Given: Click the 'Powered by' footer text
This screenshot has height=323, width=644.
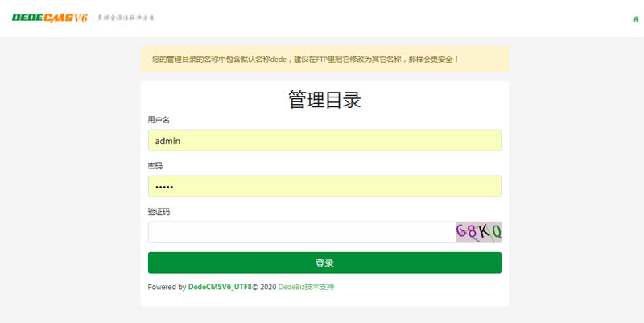Looking at the screenshot, I should [167, 287].
